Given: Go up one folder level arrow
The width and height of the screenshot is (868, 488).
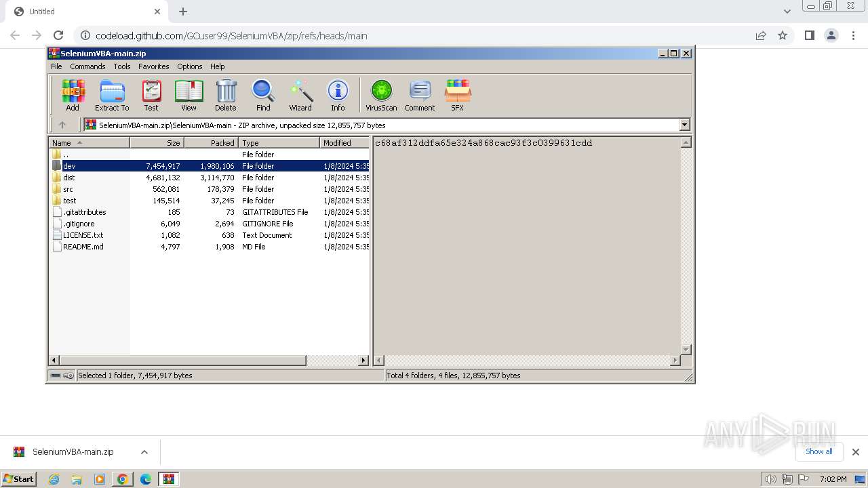Looking at the screenshot, I should [62, 125].
